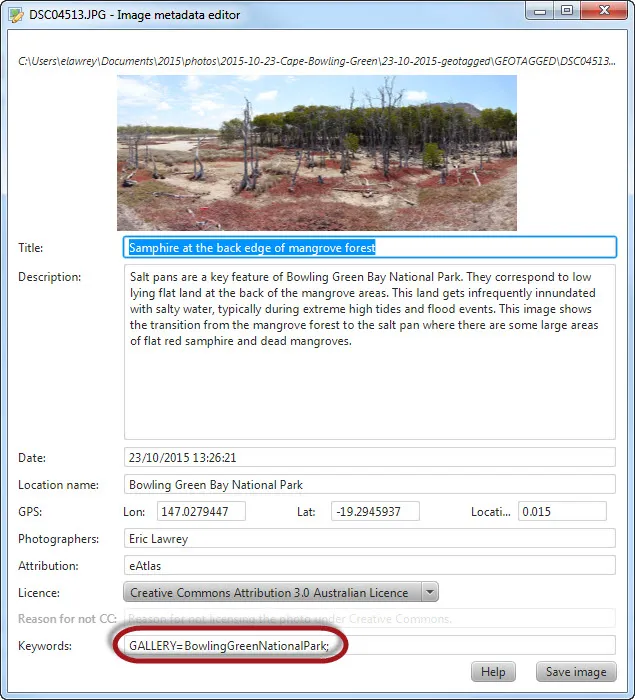
Task: Click the GPS label
Action: [x=30, y=512]
